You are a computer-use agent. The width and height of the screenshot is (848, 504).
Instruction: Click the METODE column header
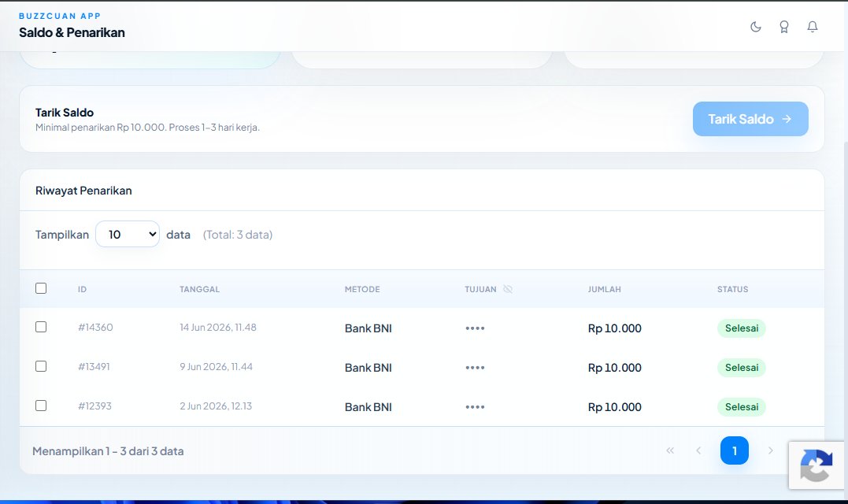(x=362, y=289)
